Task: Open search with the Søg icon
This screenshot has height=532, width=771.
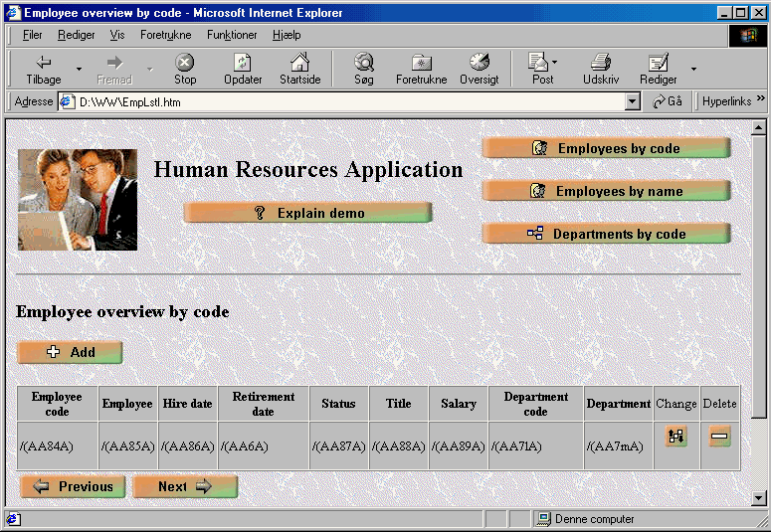Action: 364,69
